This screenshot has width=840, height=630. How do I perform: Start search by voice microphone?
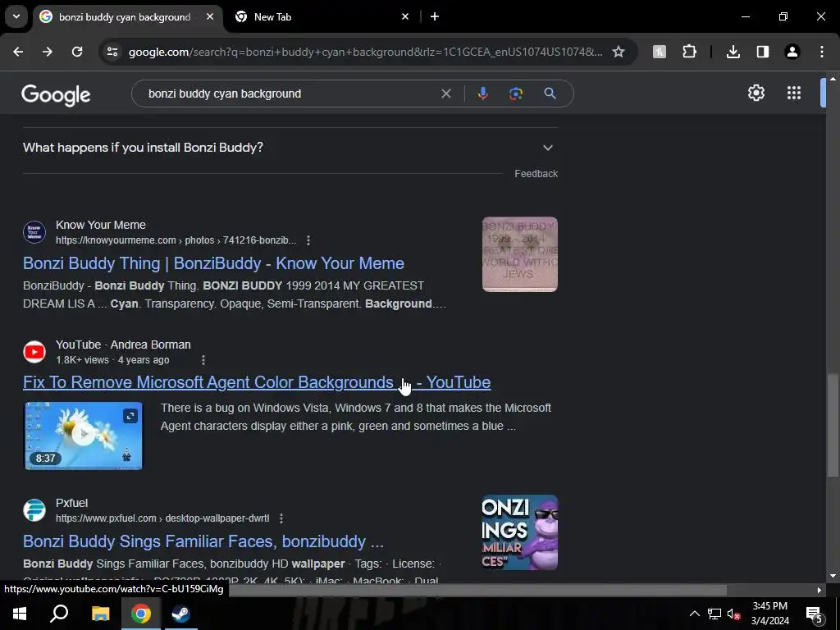tap(482, 94)
